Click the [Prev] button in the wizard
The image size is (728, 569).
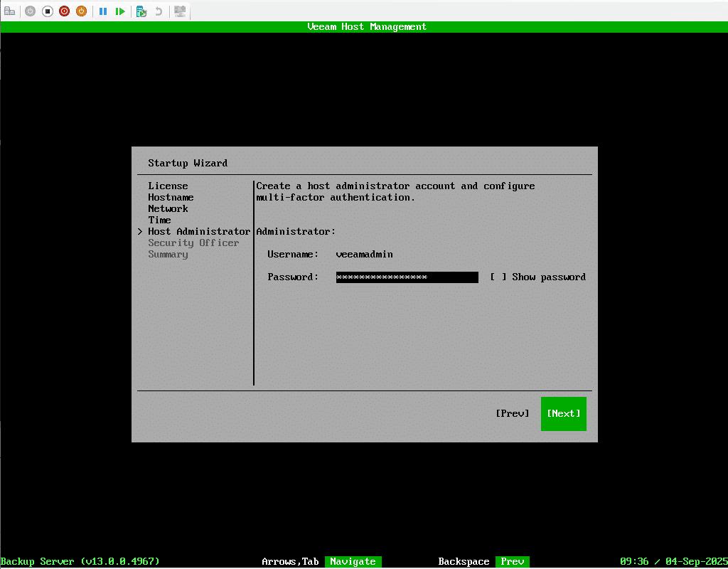click(x=512, y=413)
